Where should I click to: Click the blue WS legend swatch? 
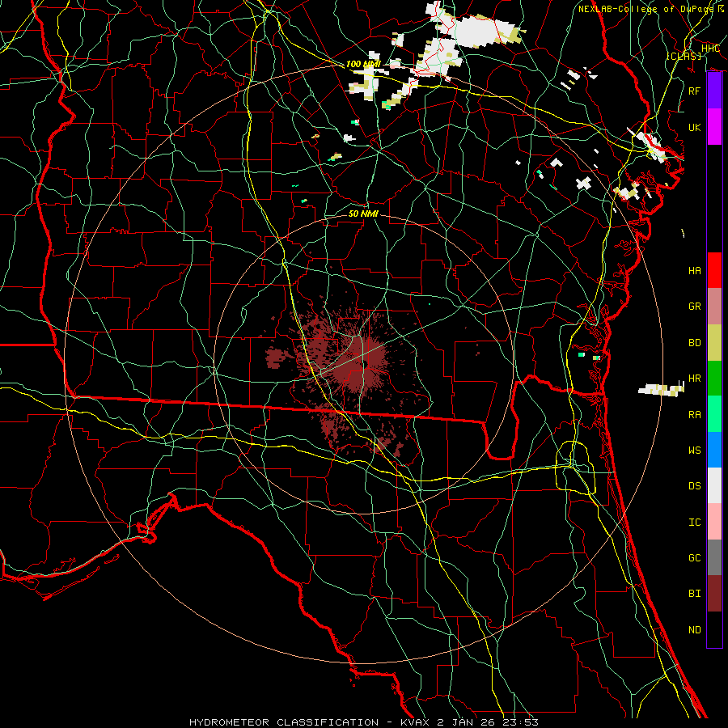[714, 450]
